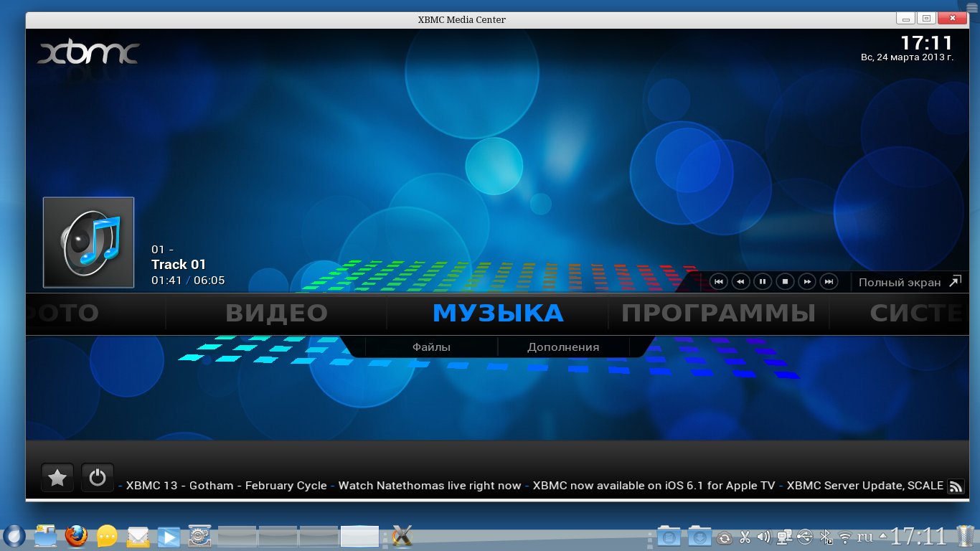Image resolution: width=980 pixels, height=551 pixels.
Task: Open the KDE application launcher
Action: (14, 536)
